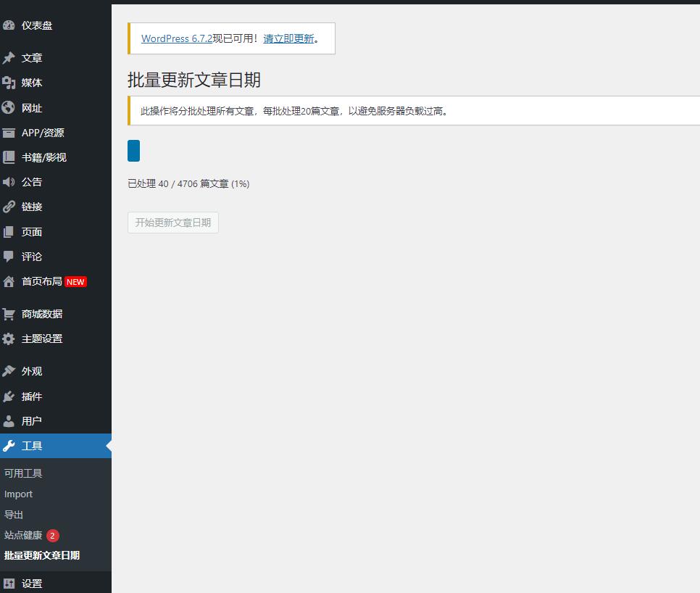Viewport: 700px width, 593px height.
Task: Click the book icon for 书籍/影视
Action: [x=9, y=157]
